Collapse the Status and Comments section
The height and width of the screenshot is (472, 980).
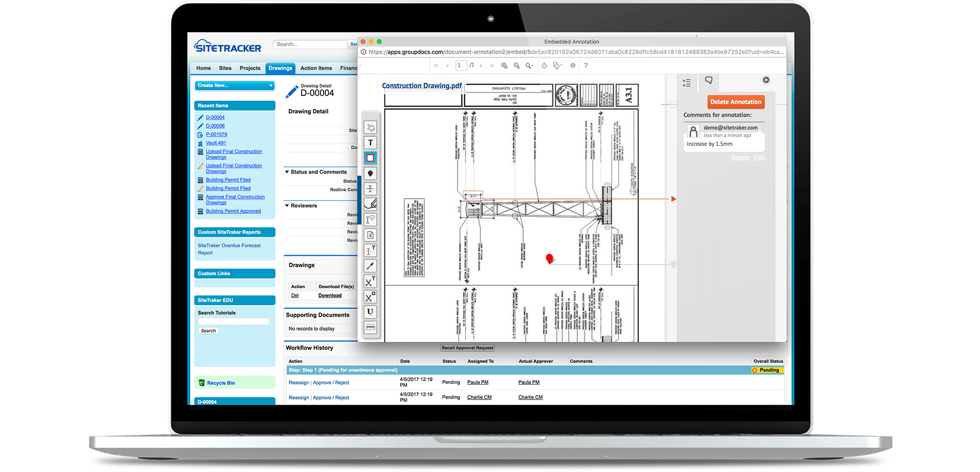[x=287, y=172]
